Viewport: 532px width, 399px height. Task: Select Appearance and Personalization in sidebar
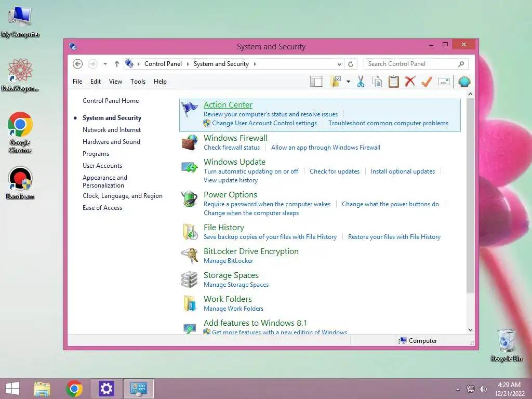click(x=105, y=181)
